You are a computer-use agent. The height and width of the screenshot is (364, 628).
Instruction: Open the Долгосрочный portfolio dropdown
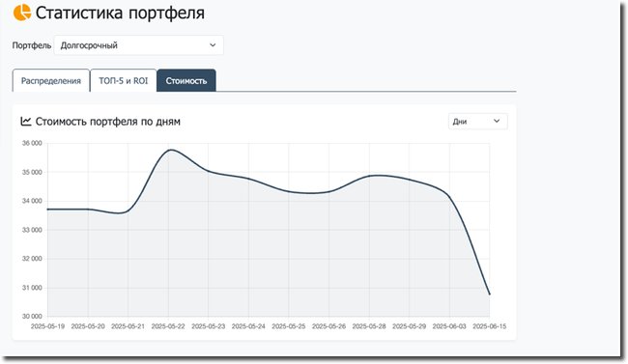click(138, 45)
